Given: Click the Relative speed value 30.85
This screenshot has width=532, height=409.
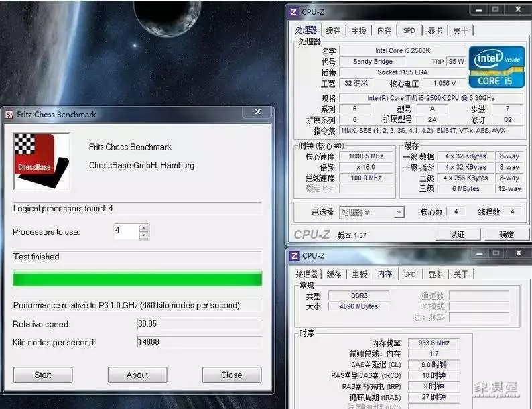Looking at the screenshot, I should click(x=200, y=323).
